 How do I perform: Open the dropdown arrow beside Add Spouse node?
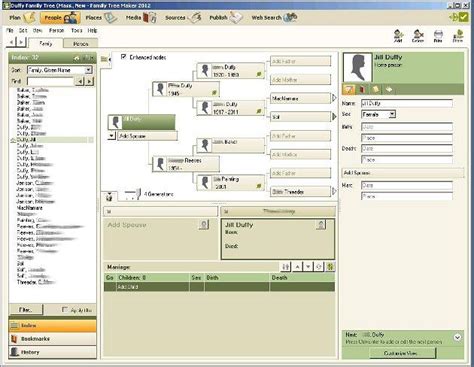click(111, 136)
